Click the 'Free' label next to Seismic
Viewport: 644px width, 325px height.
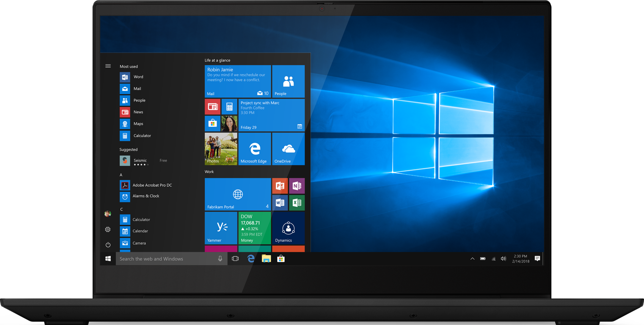click(x=163, y=161)
